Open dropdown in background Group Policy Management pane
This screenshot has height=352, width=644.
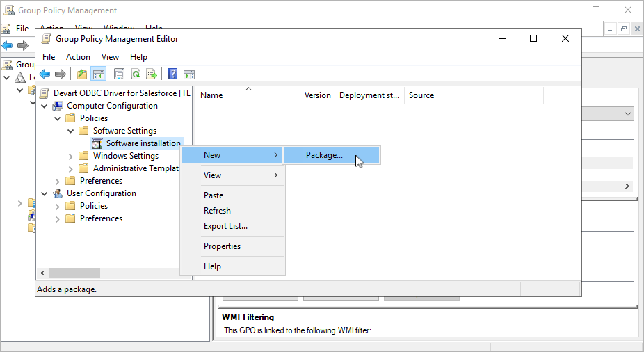click(627, 114)
